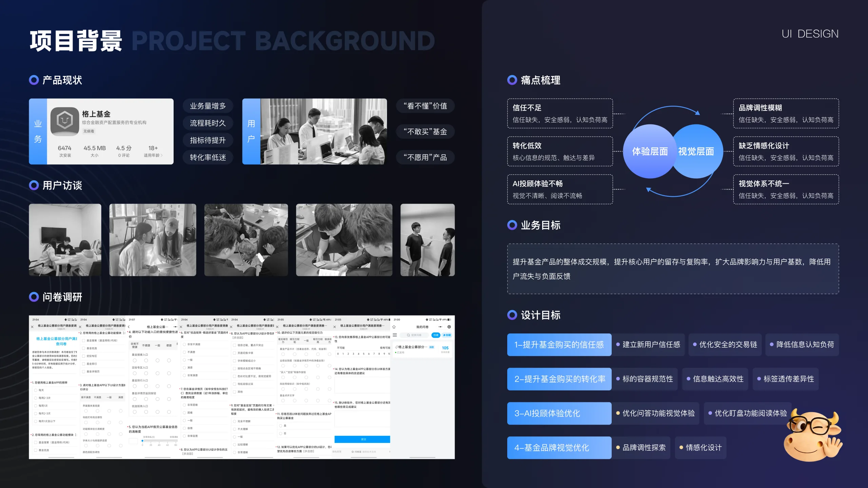
Task: Click the waving cow mascot with glasses
Action: 813,435
